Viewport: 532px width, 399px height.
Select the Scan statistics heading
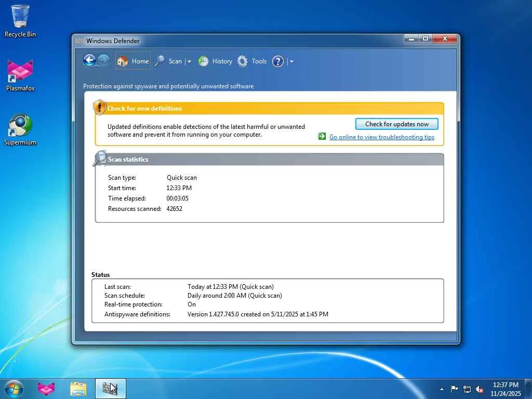[128, 159]
